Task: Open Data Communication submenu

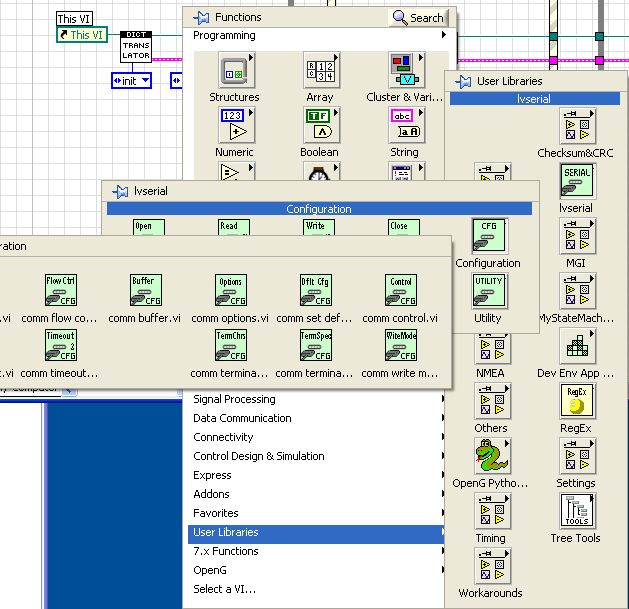Action: [x=317, y=418]
